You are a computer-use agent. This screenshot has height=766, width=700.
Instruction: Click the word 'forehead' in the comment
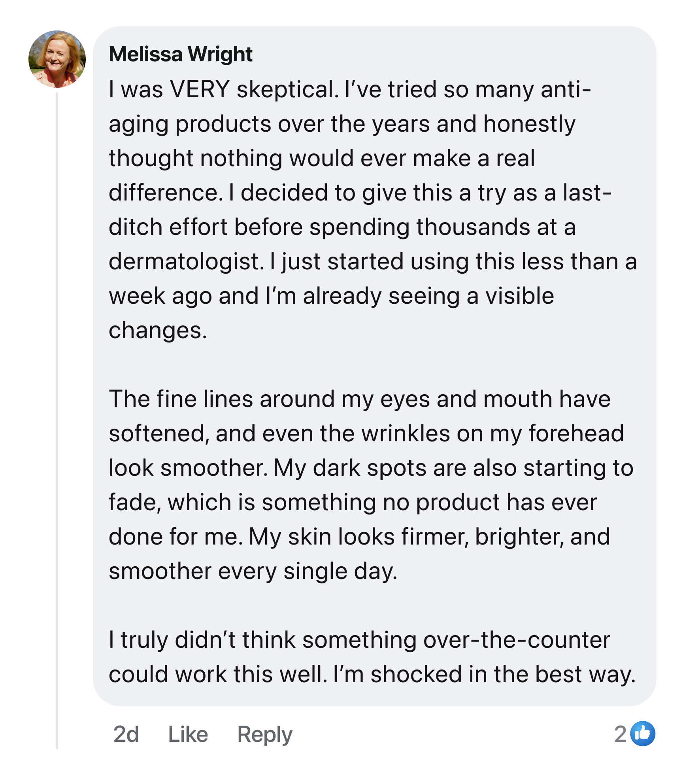click(576, 433)
